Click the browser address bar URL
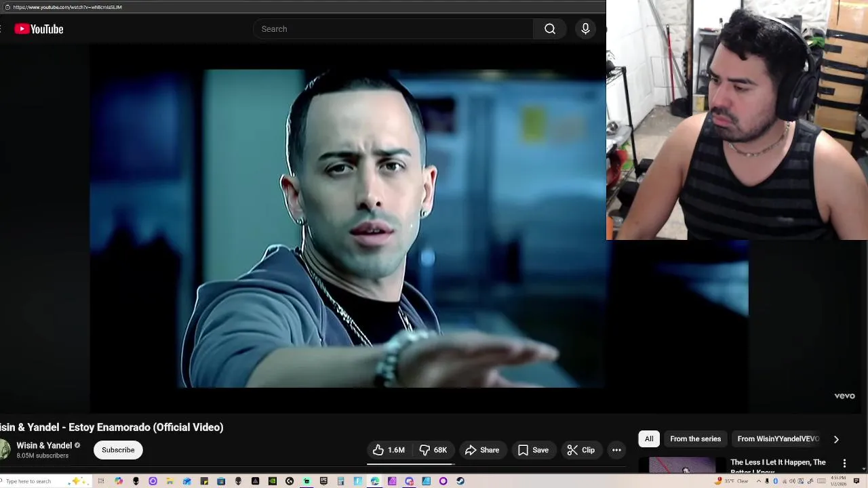Viewport: 868px width, 488px height. pos(67,7)
